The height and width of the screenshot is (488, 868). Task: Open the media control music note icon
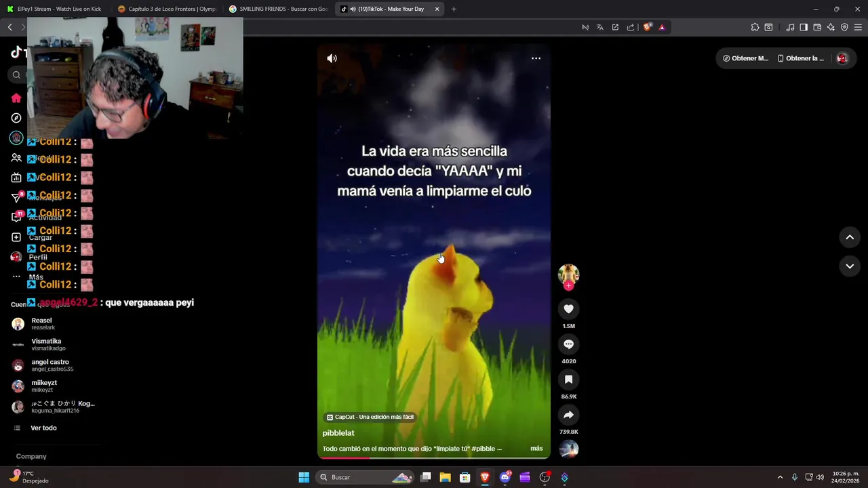click(790, 27)
